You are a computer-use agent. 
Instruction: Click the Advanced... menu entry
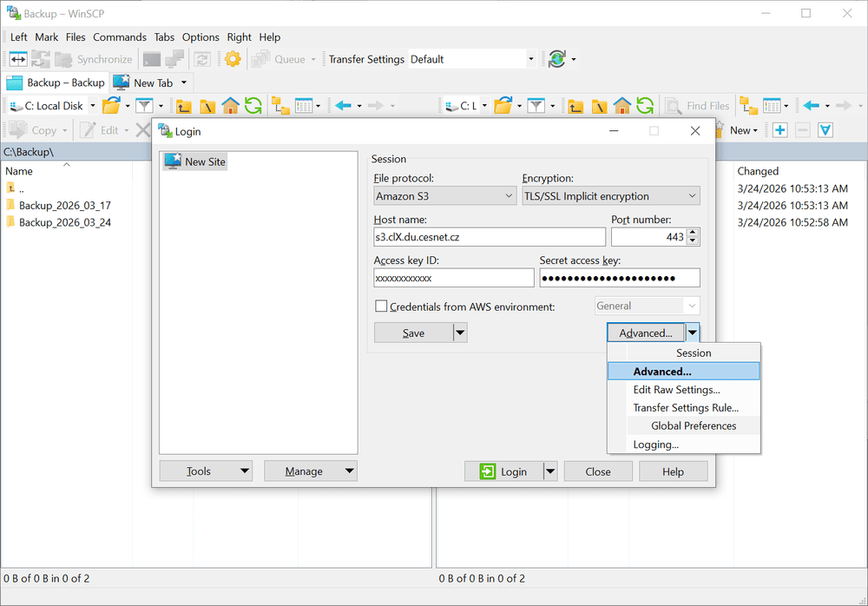[x=684, y=371]
